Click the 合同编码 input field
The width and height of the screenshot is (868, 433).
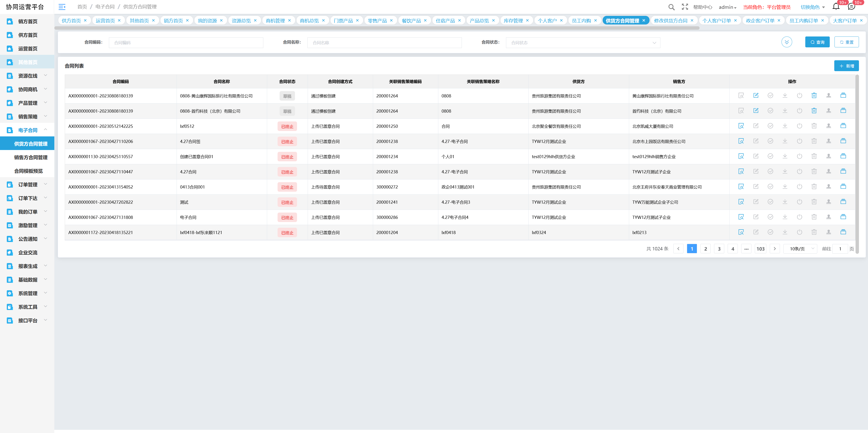point(186,43)
